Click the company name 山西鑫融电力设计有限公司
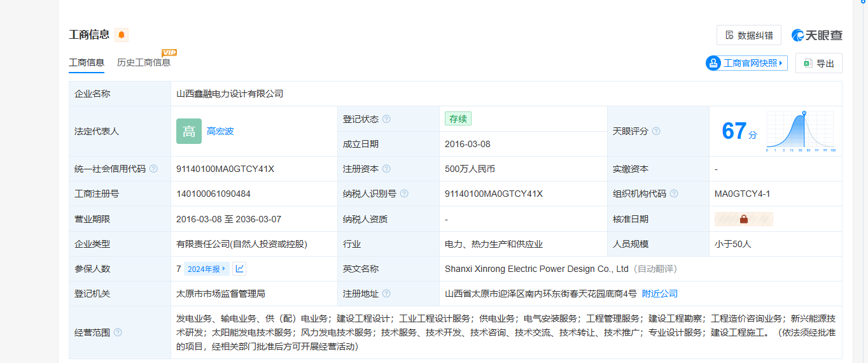 (230, 94)
